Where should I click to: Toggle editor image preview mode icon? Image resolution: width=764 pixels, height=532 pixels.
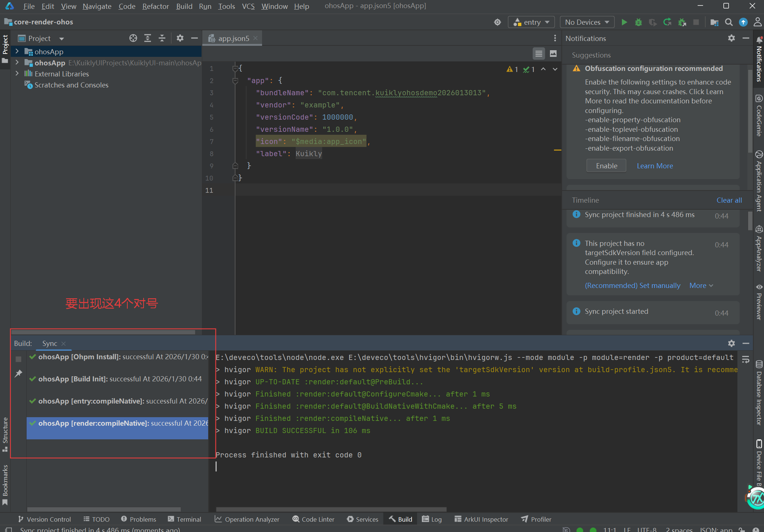[553, 54]
